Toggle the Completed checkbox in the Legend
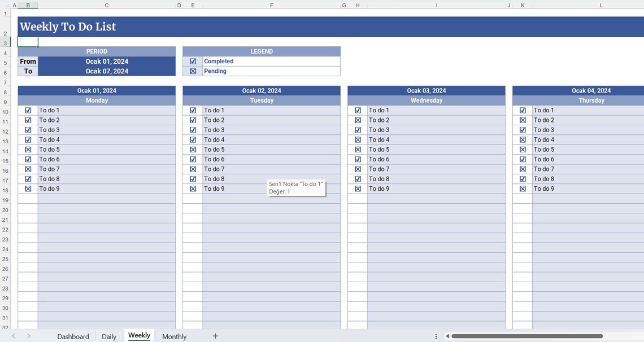The height and width of the screenshot is (342, 644). [x=193, y=61]
